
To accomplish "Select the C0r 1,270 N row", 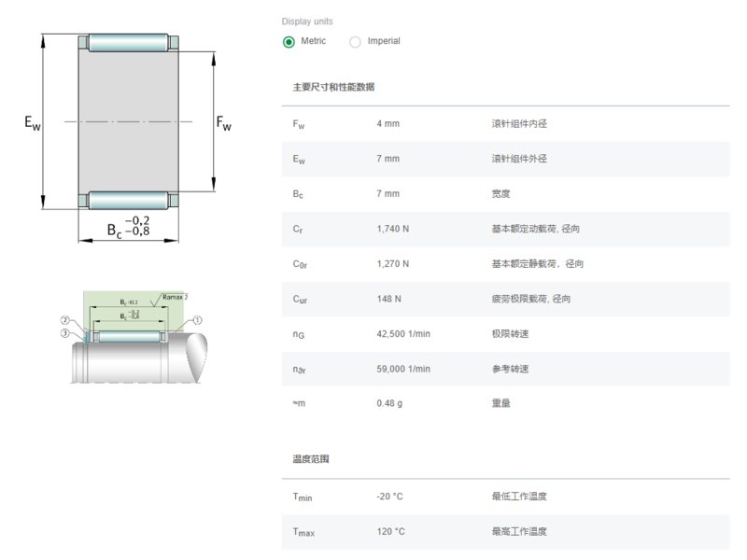I will pos(505,264).
